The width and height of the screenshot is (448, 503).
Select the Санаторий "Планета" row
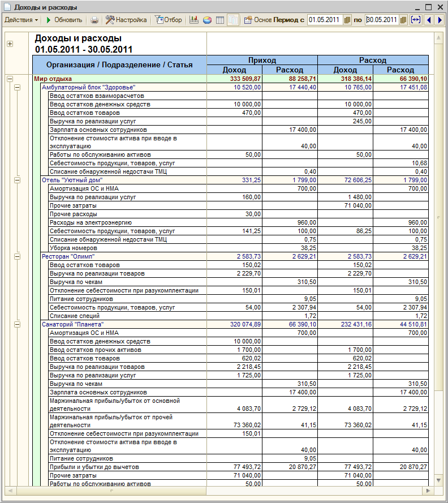click(235, 325)
